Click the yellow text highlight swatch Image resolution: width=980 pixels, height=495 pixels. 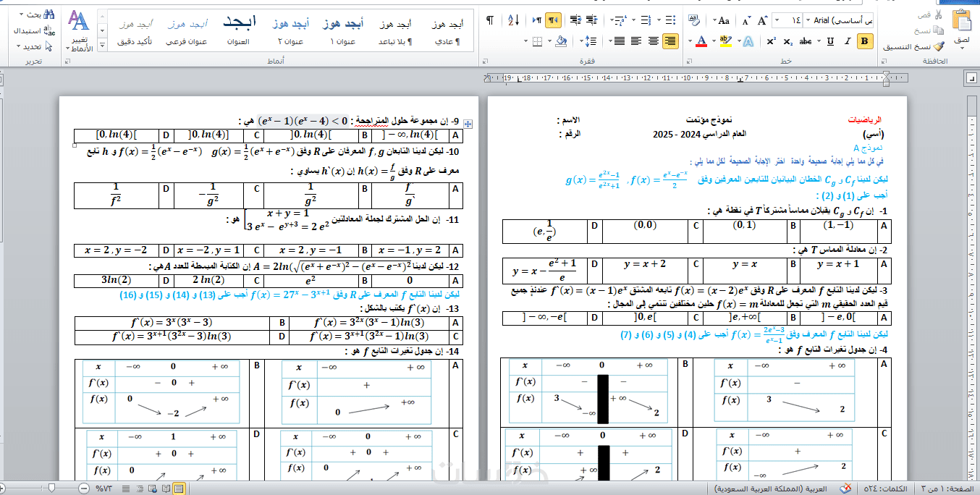[x=725, y=41]
